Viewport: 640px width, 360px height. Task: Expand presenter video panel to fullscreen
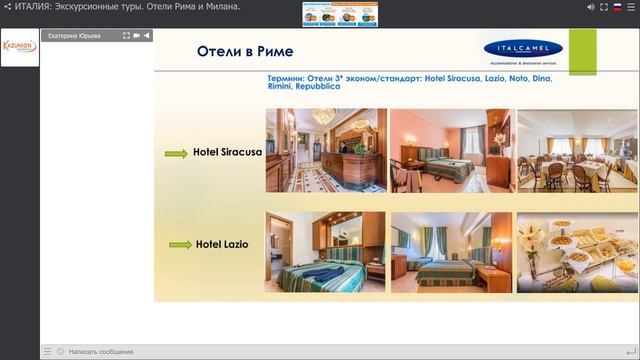coord(126,36)
